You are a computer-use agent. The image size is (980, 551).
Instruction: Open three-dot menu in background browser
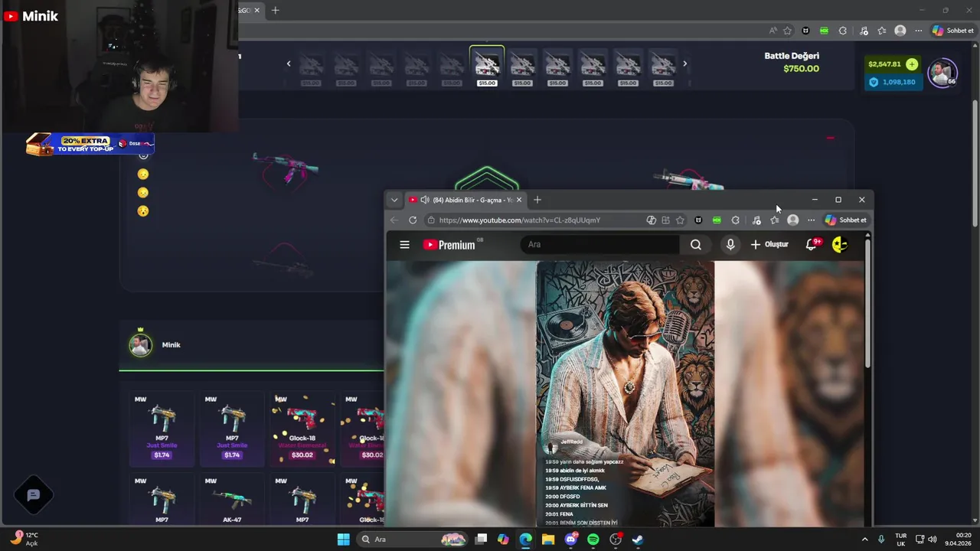(919, 31)
